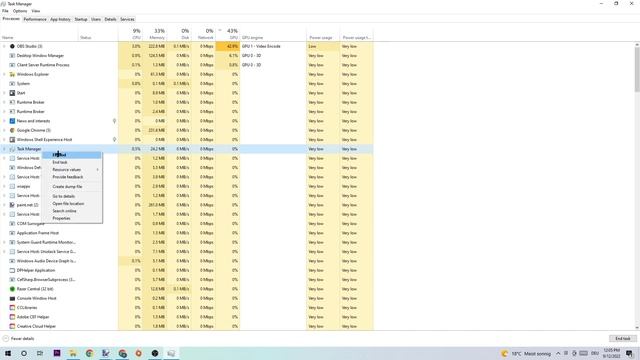
Task: Choose Search online in context menu
Action: (x=72, y=211)
